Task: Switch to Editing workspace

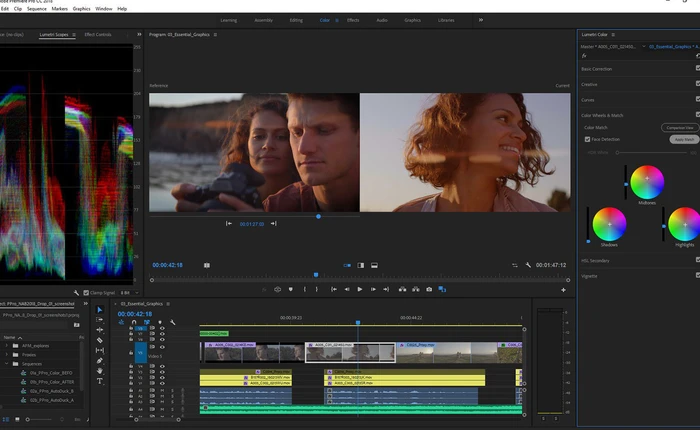Action: click(296, 20)
